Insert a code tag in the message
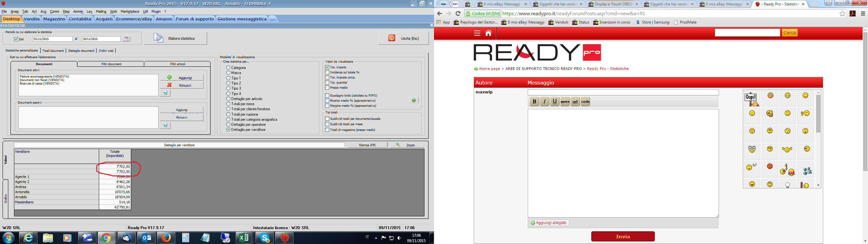The height and width of the screenshot is (244, 868). point(586,101)
